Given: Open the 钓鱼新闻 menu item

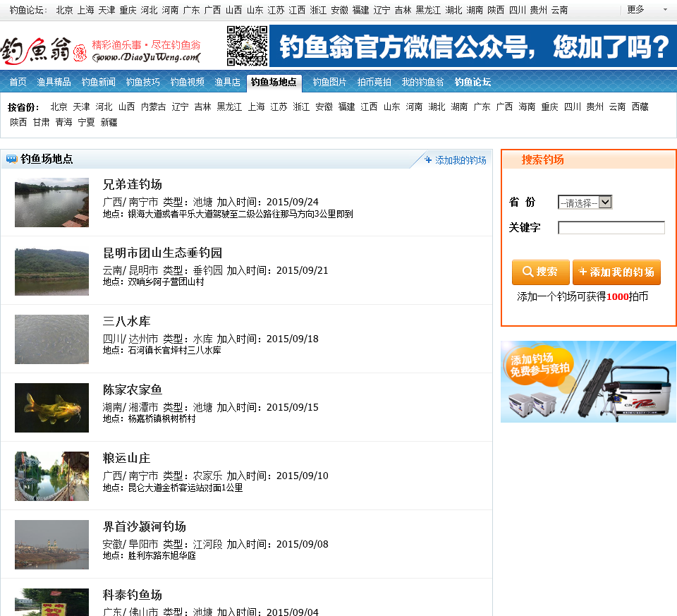Looking at the screenshot, I should point(99,82).
